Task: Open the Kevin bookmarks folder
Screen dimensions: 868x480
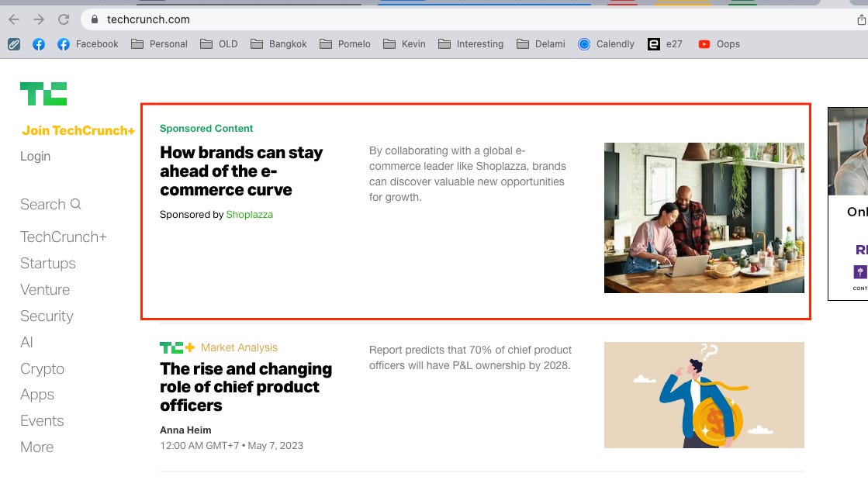Action: [404, 44]
